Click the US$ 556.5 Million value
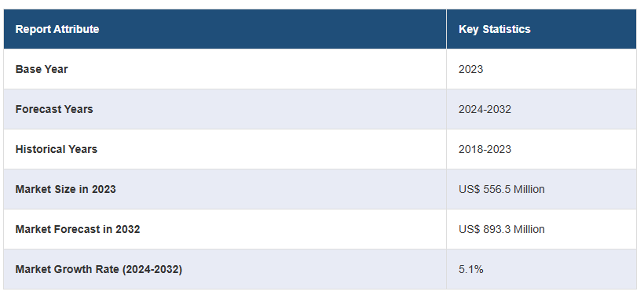 502,189
